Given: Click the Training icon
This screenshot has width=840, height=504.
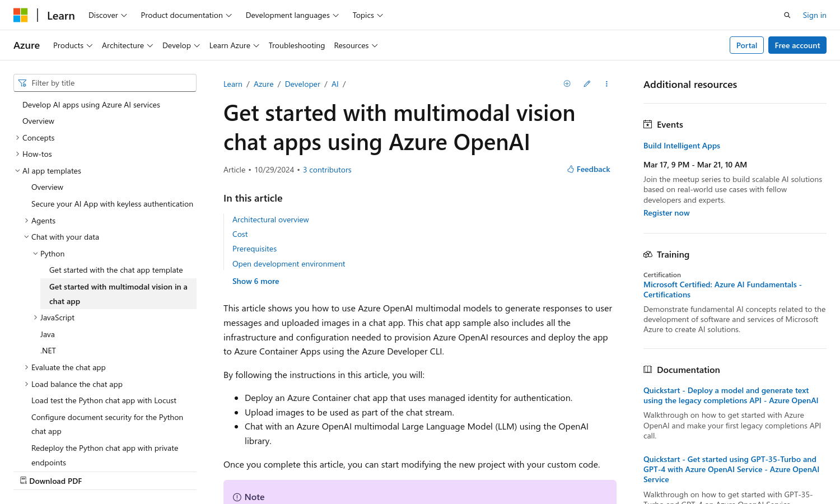Looking at the screenshot, I should tap(648, 254).
